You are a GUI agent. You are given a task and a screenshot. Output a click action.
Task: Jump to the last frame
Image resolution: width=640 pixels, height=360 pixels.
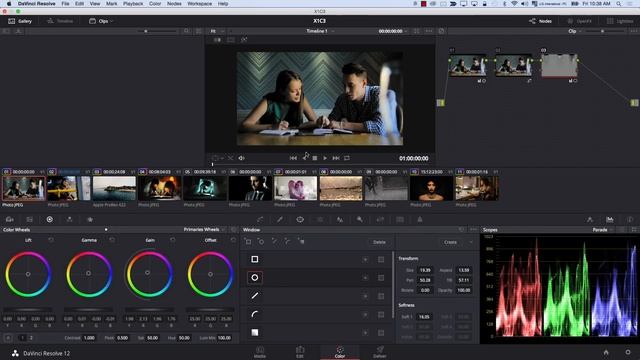336,158
